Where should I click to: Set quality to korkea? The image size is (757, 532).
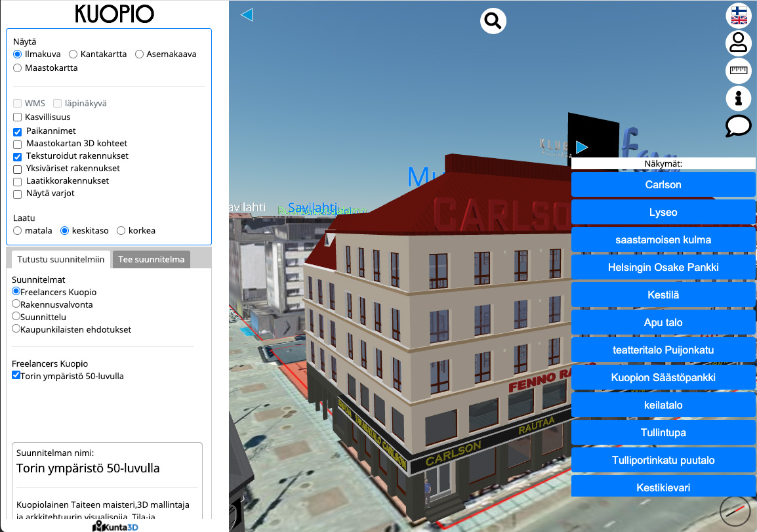[120, 230]
